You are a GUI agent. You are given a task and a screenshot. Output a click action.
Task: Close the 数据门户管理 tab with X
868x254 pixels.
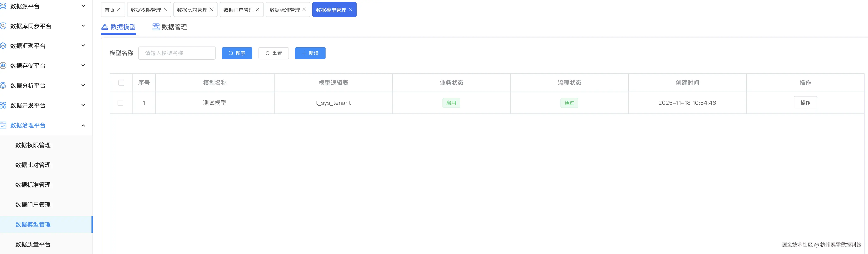click(258, 10)
